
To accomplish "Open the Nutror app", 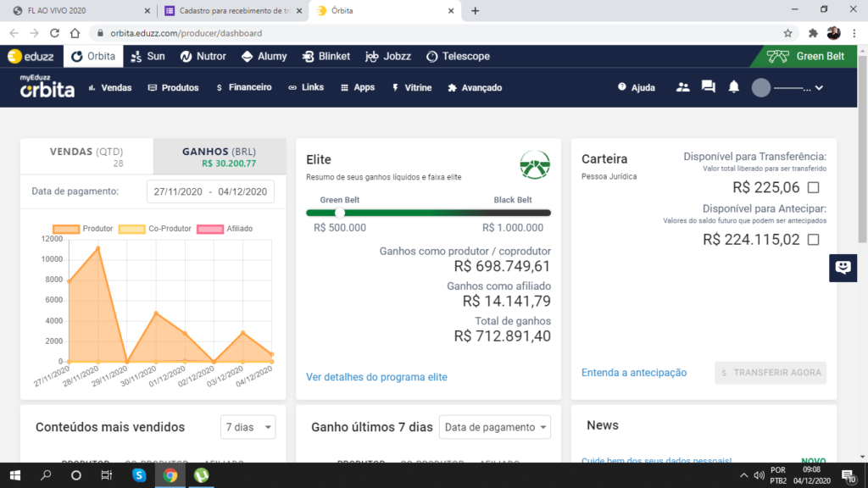I will tap(203, 57).
